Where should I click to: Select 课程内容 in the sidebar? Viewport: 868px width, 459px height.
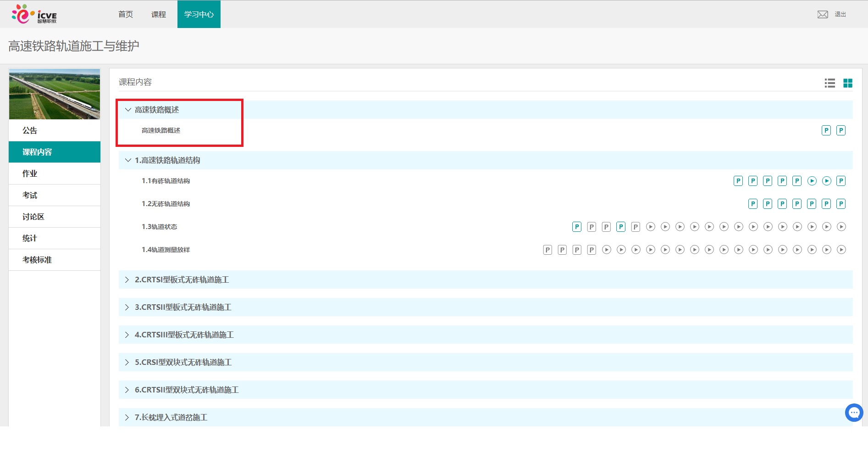coord(55,152)
